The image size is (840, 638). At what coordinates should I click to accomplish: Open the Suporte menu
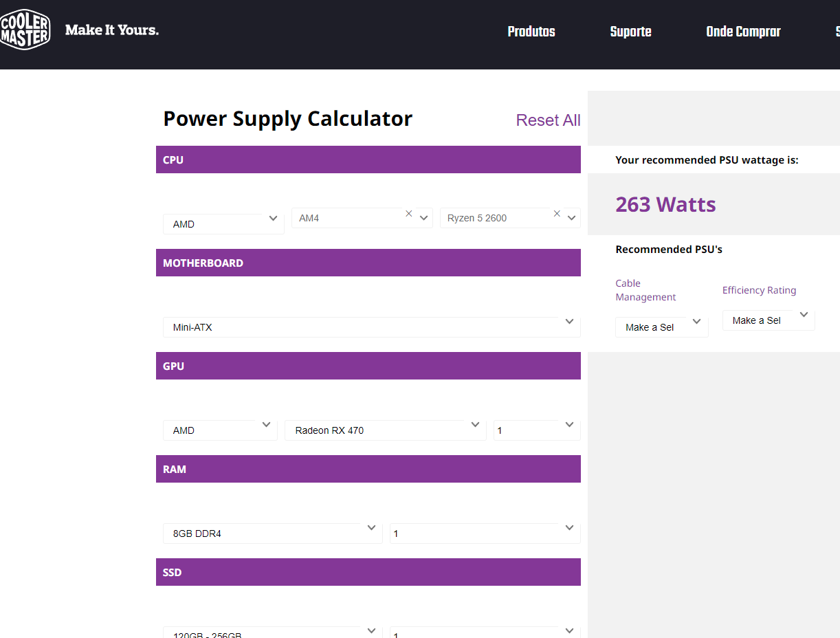pos(630,32)
